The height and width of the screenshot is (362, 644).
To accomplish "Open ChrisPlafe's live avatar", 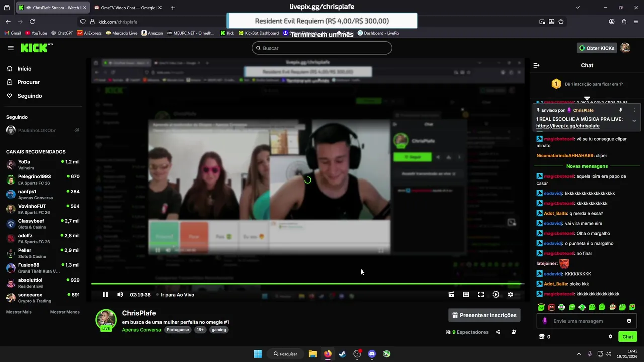I will point(106,320).
